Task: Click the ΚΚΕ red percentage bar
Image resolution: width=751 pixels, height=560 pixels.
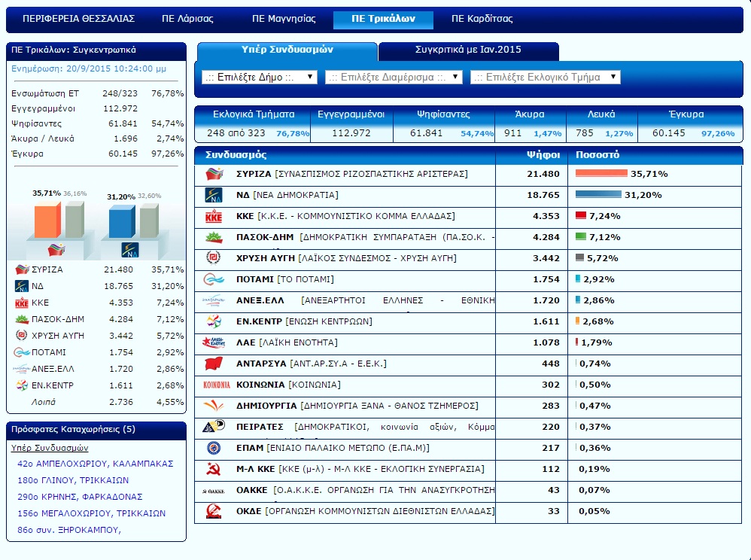Action: [x=580, y=215]
